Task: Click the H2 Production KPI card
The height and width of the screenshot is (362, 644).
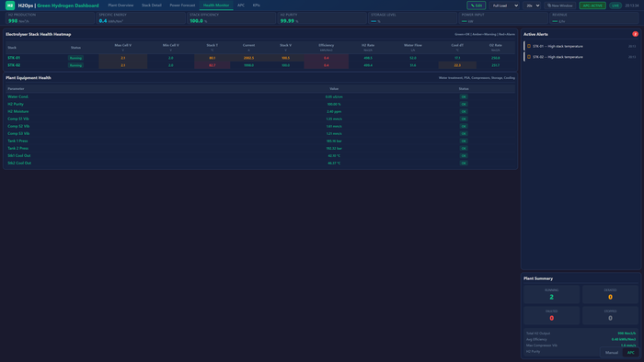Action: click(x=50, y=18)
